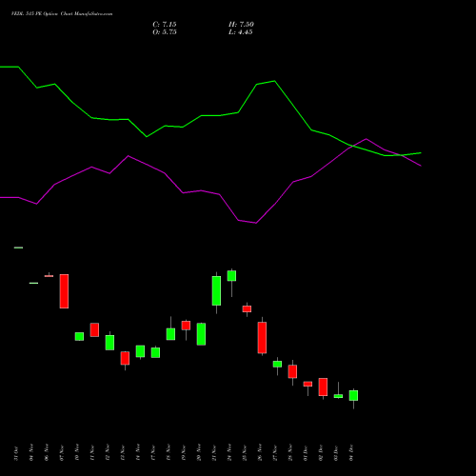Image resolution: width=476 pixels, height=476 pixels.
Task: Select the 12 Nov date label
Action: pos(108,452)
